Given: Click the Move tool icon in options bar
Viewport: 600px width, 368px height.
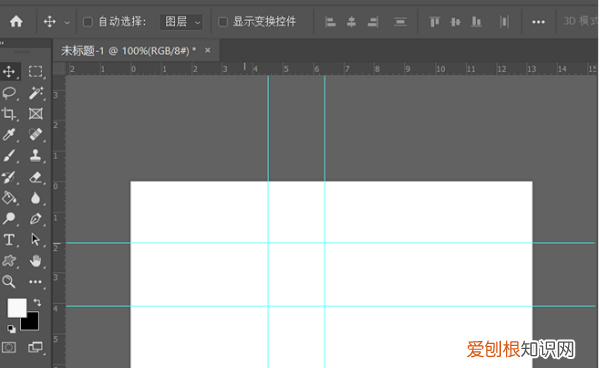Looking at the screenshot, I should (x=50, y=21).
